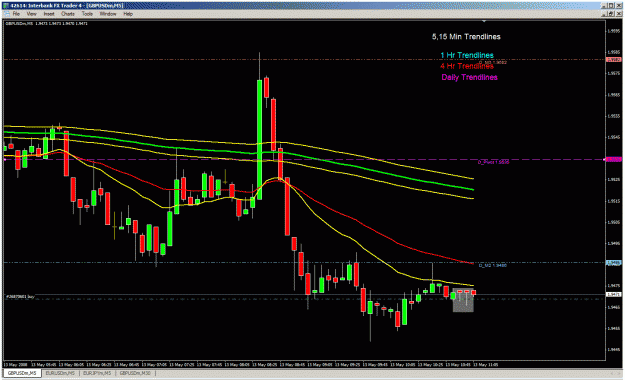Click the tall green spike candle
The width and height of the screenshot is (625, 380).
click(x=259, y=140)
